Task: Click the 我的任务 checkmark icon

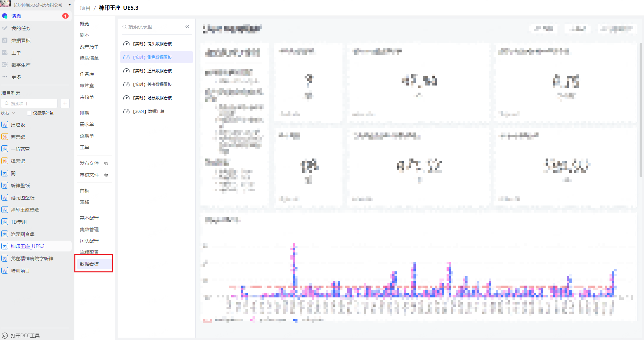Action: 5,28
